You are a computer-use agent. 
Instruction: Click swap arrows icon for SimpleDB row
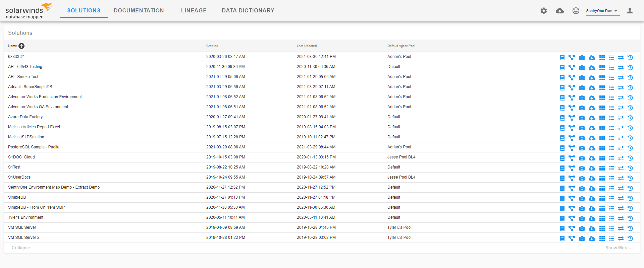[x=621, y=198]
